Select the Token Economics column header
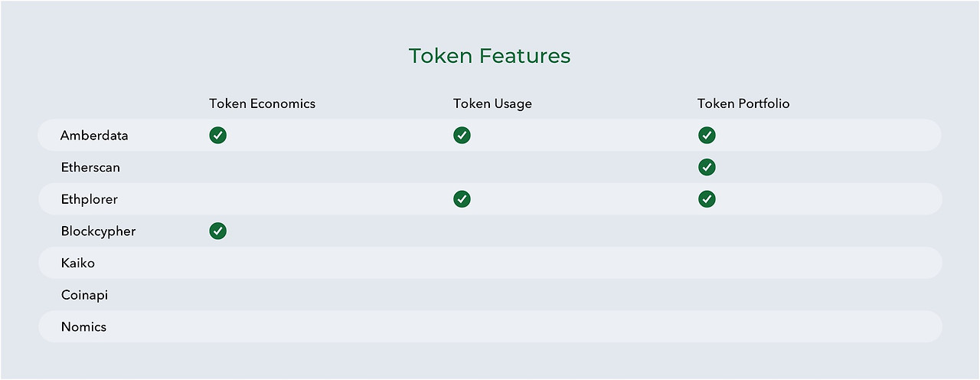Screen dimensions: 980x380 (262, 103)
